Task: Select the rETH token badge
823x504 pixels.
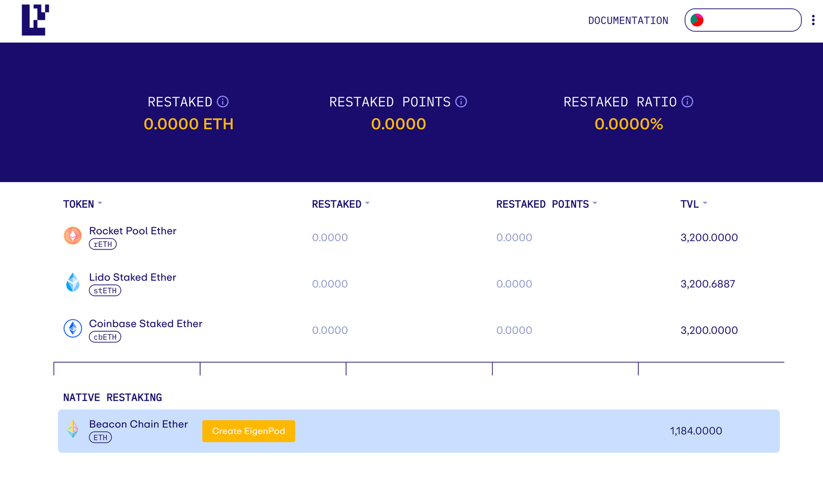Action: pos(103,244)
